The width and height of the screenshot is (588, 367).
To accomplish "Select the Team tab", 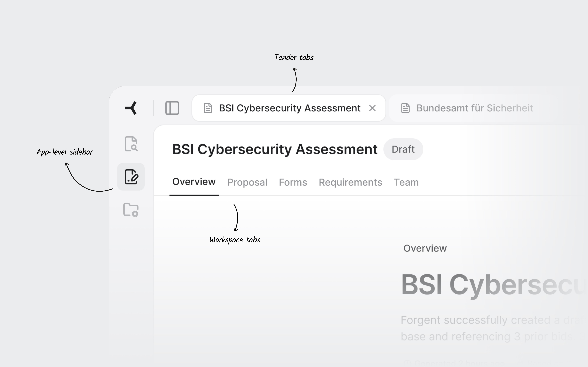I will 406,182.
